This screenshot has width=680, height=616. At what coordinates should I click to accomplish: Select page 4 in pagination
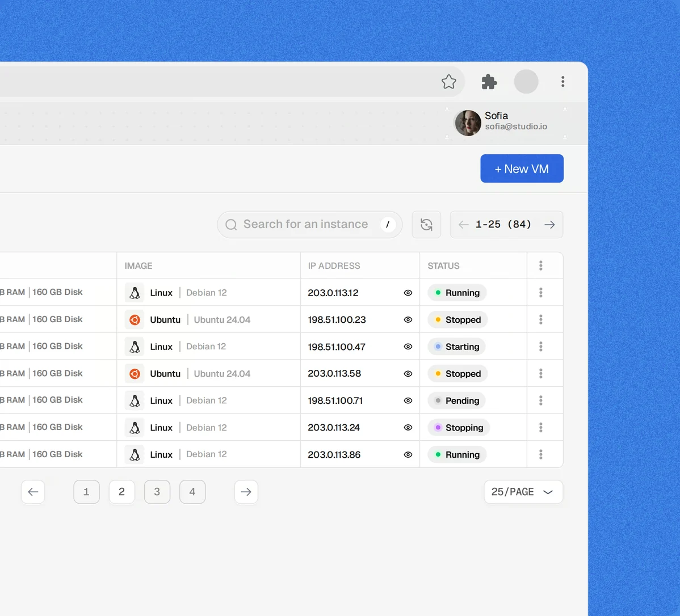pyautogui.click(x=192, y=492)
